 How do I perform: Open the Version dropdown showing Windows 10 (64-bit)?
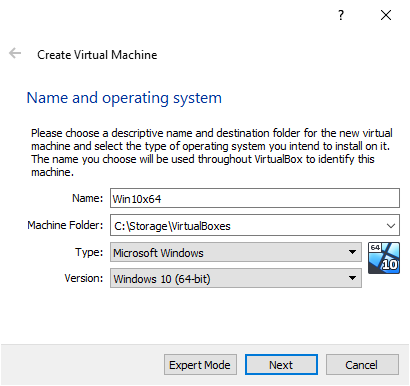pyautogui.click(x=236, y=278)
